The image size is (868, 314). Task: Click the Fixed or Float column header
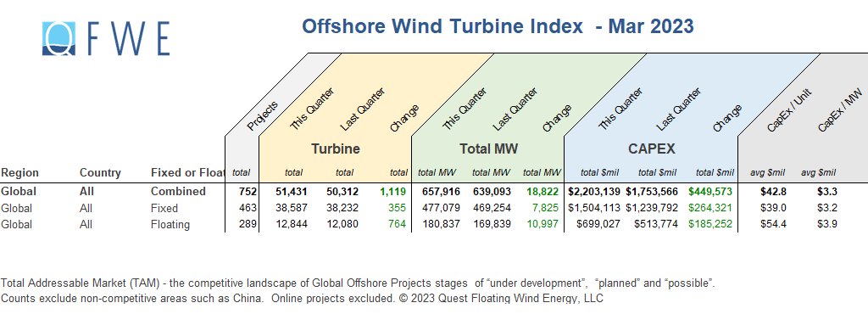click(187, 173)
